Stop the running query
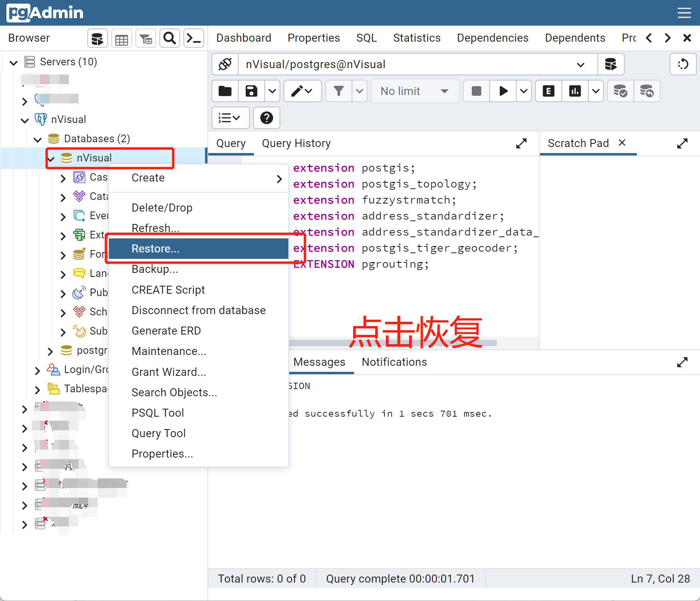The width and height of the screenshot is (700, 601). click(x=477, y=91)
